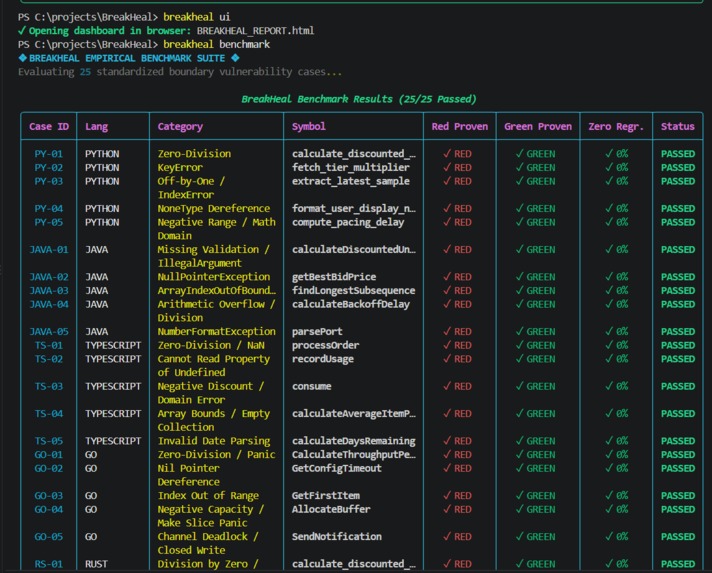Click the 'Evaluating 25 standardized' status line
This screenshot has height=573, width=712.
pyautogui.click(x=180, y=72)
